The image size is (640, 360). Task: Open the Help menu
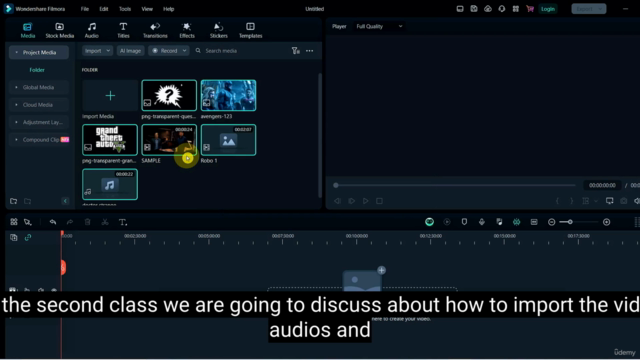tap(169, 9)
